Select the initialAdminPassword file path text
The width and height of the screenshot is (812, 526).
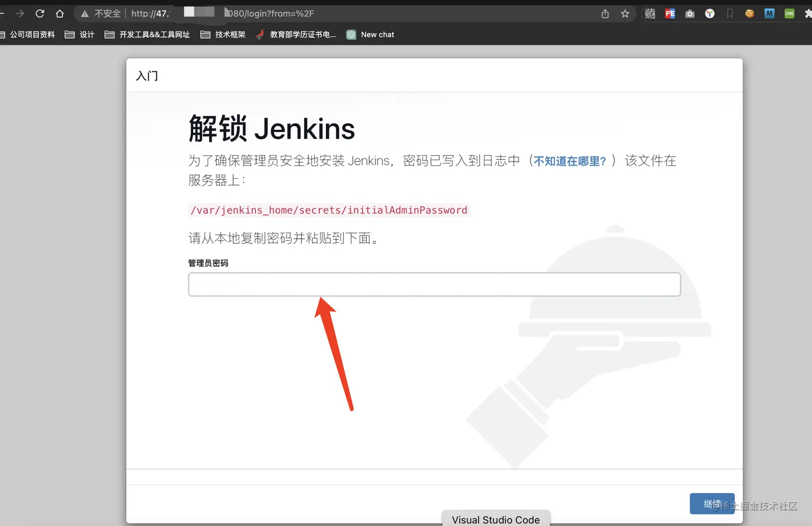pyautogui.click(x=329, y=210)
